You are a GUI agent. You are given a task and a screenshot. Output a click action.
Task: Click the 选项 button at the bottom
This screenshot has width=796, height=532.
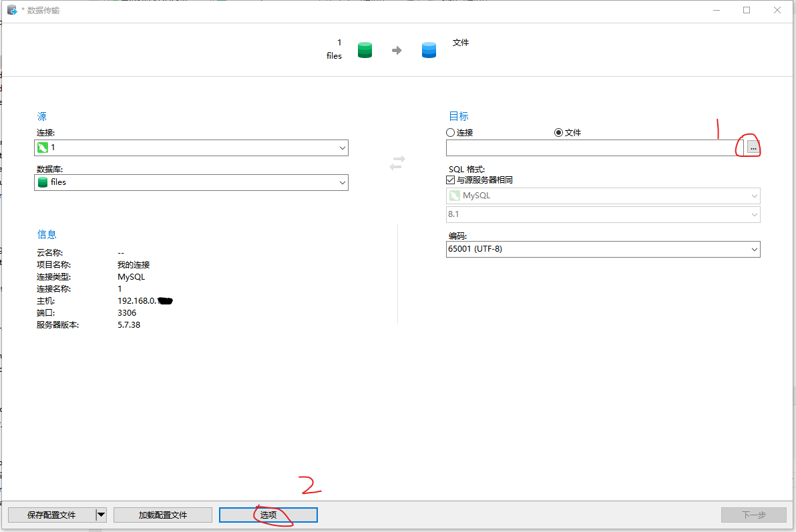point(268,515)
